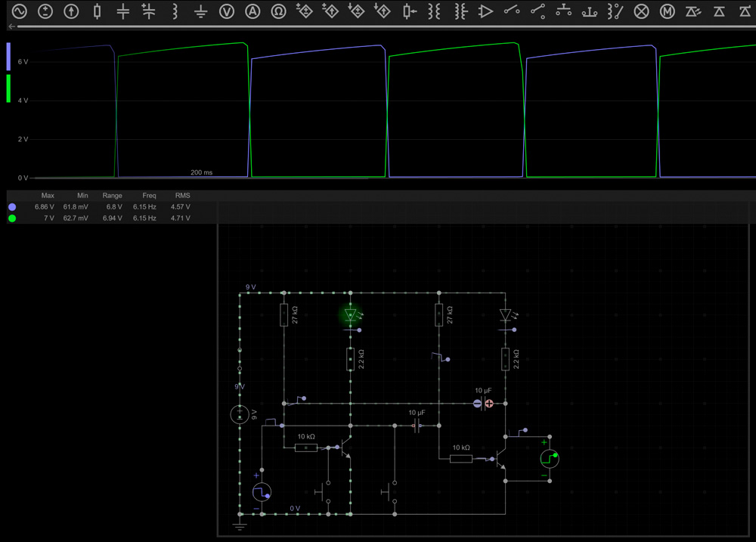The height and width of the screenshot is (542, 756).
Task: Select the 9 V battery source in circuit
Action: click(x=240, y=413)
